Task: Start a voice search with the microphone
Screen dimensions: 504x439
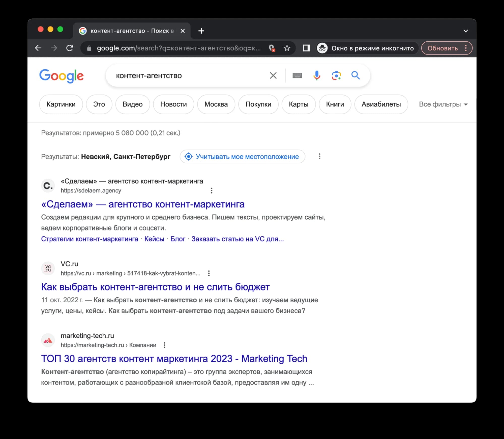Action: [316, 75]
